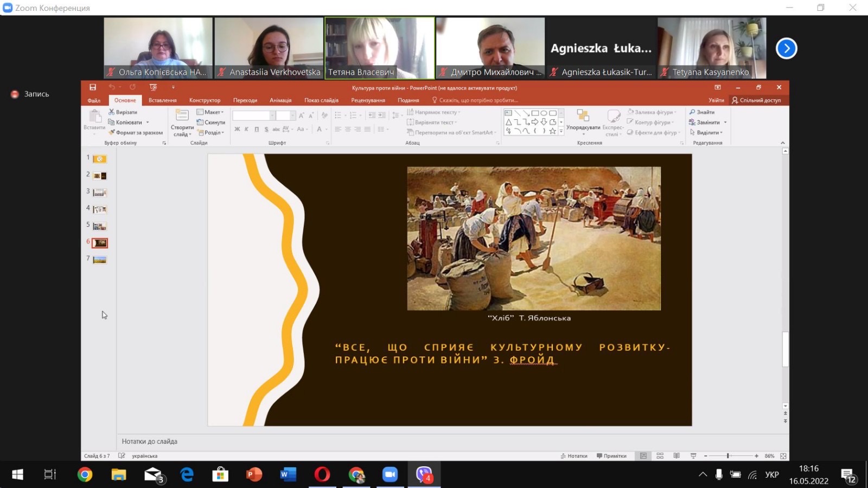This screenshot has height=488, width=868.
Task: Decrease font size with the smaller A
Action: (x=311, y=115)
